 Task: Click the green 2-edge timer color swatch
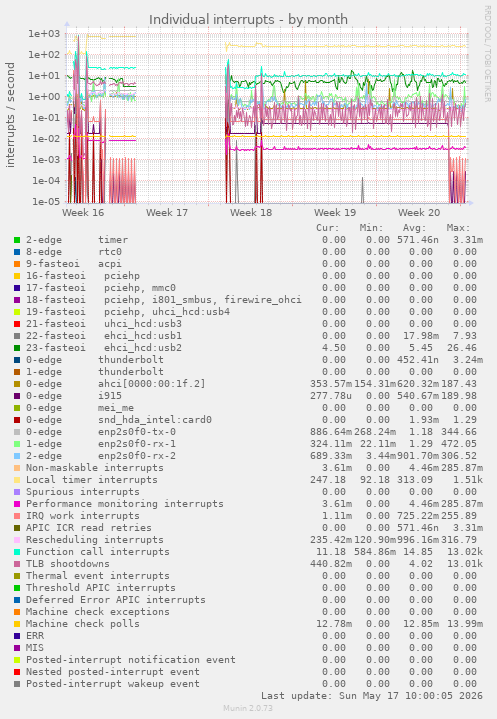17,240
